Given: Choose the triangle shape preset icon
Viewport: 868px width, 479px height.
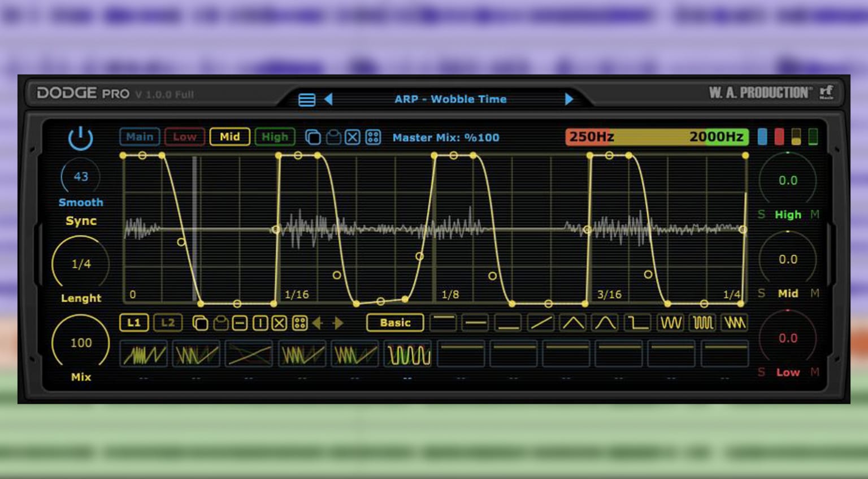Looking at the screenshot, I should (x=573, y=323).
